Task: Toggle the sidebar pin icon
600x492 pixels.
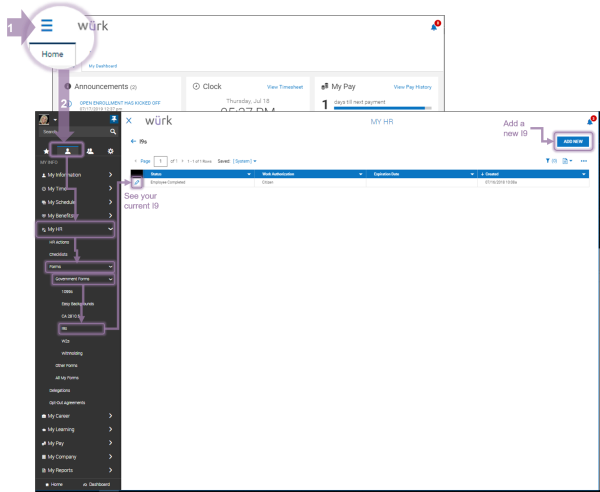Action: [114, 119]
